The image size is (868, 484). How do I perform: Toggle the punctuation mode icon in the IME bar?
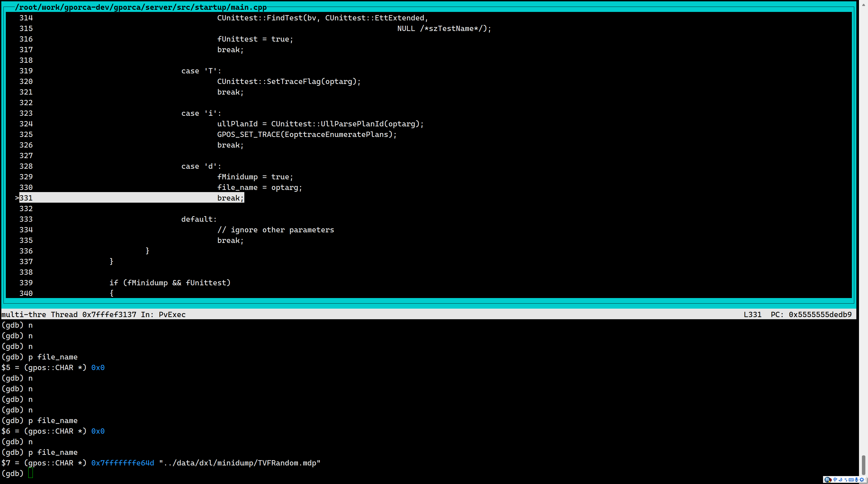coord(846,480)
